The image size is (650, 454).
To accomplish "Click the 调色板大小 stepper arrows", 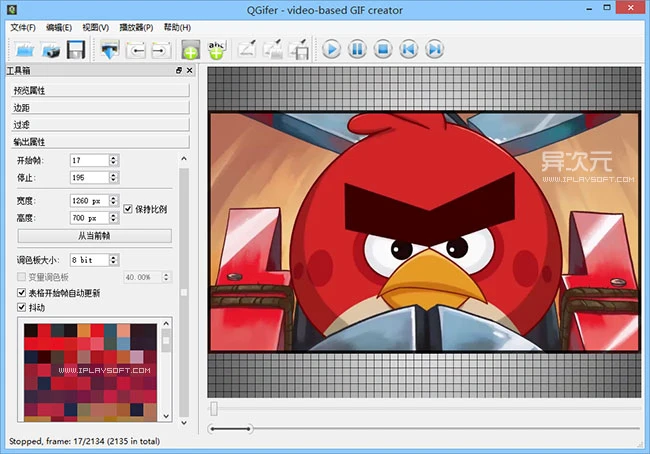I will pos(114,260).
